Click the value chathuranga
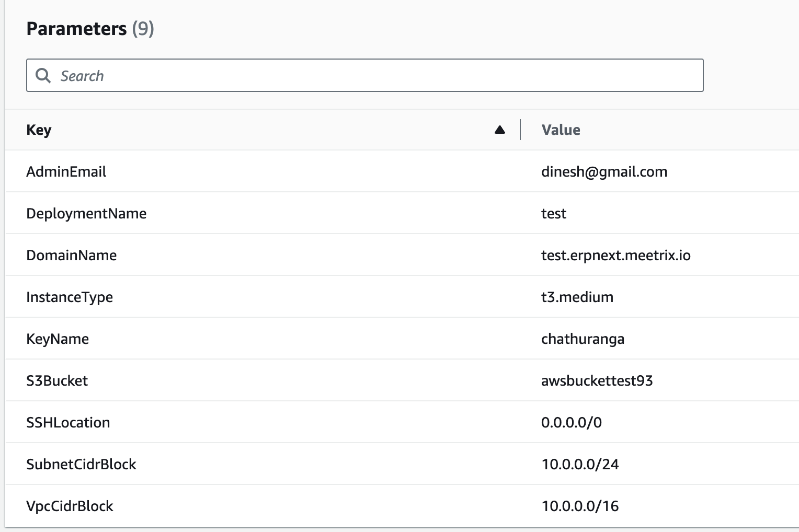Image resolution: width=799 pixels, height=532 pixels. [583, 339]
